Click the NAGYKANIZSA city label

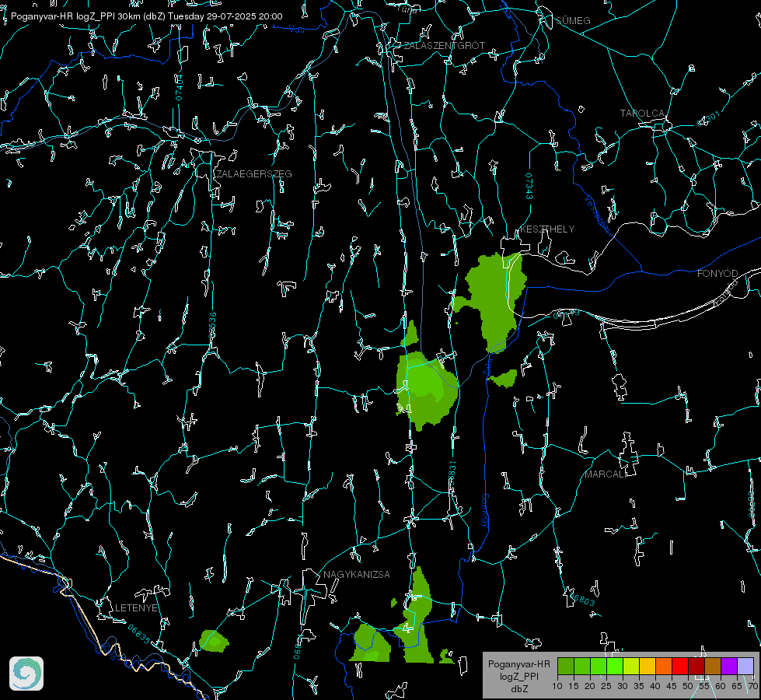pos(357,575)
